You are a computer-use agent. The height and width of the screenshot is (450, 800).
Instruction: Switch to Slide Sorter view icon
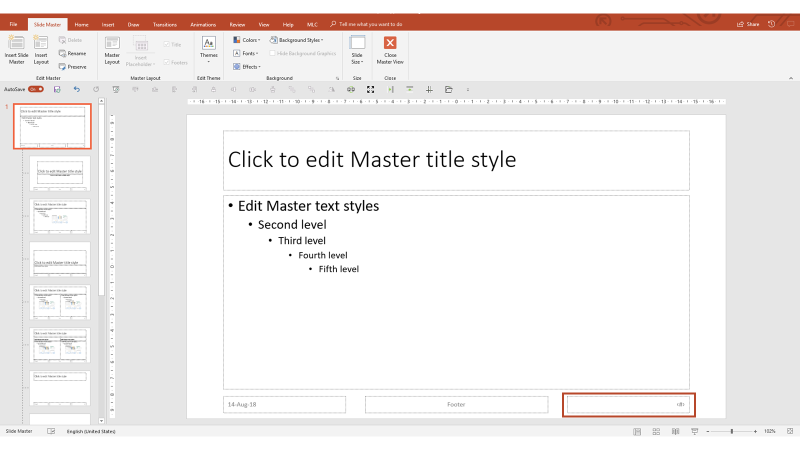[x=656, y=432]
